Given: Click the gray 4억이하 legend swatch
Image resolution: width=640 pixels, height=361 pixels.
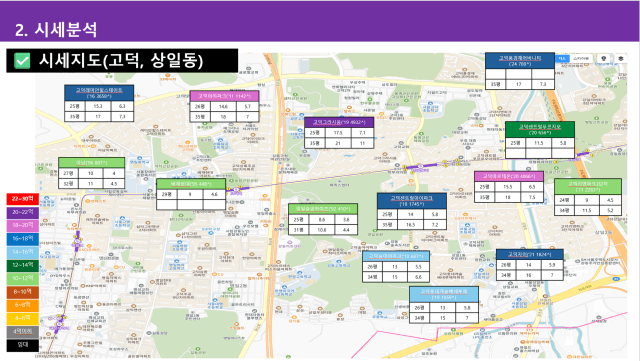Looking at the screenshot, I should pos(22,332).
